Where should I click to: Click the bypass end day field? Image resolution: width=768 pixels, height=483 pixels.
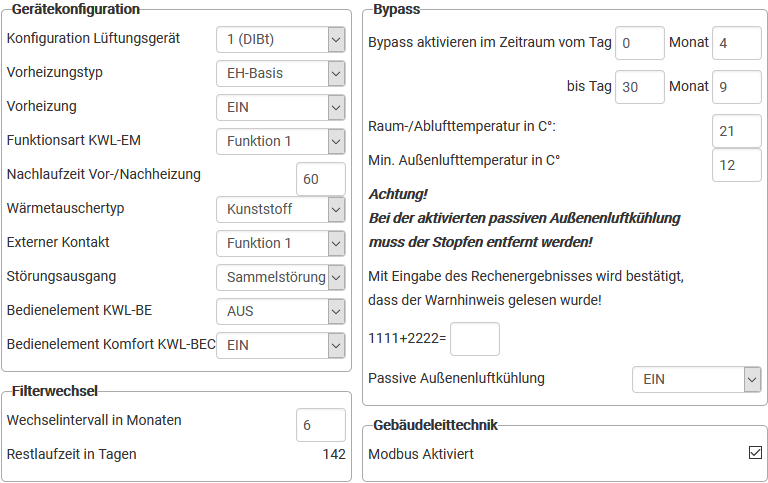click(x=640, y=87)
